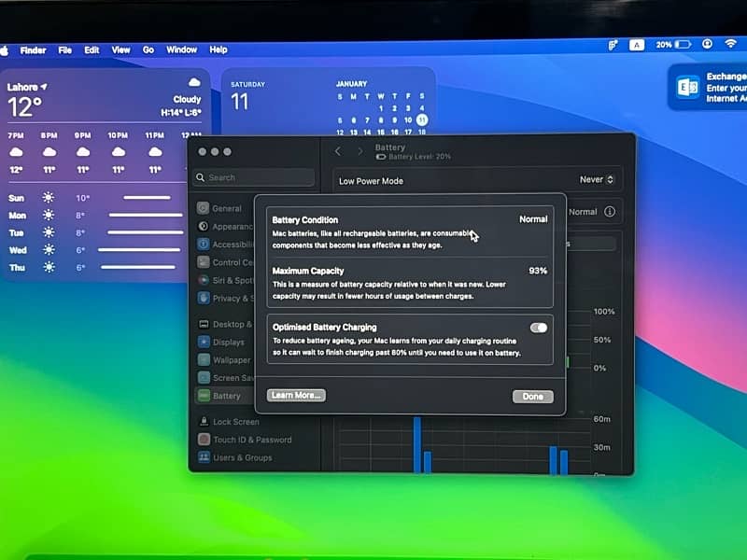Click the Learn More button
Viewport: 747px width, 560px height.
point(296,396)
